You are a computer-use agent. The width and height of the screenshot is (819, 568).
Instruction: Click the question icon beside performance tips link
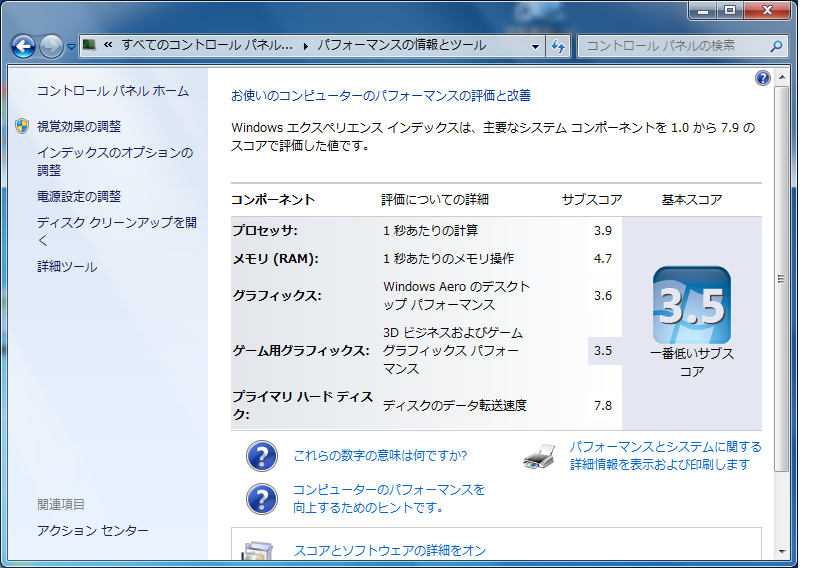click(262, 498)
